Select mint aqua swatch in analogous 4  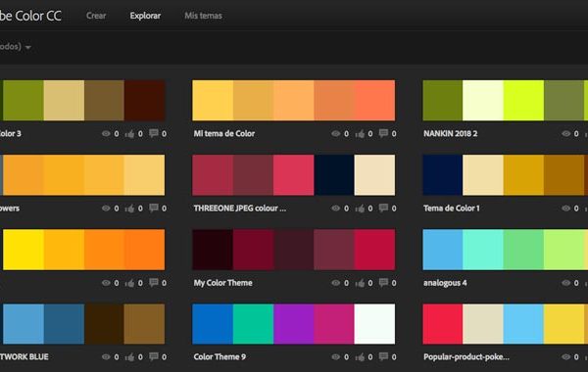(x=483, y=250)
